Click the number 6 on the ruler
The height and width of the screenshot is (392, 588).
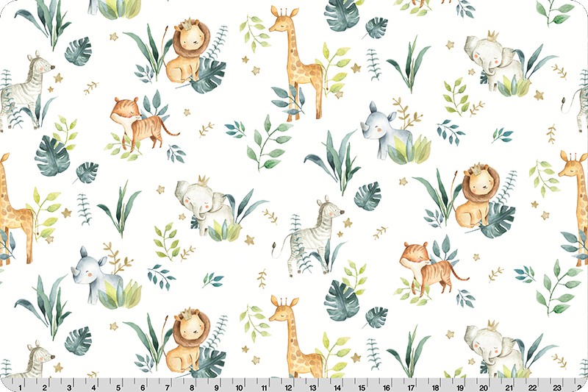pos(142,385)
